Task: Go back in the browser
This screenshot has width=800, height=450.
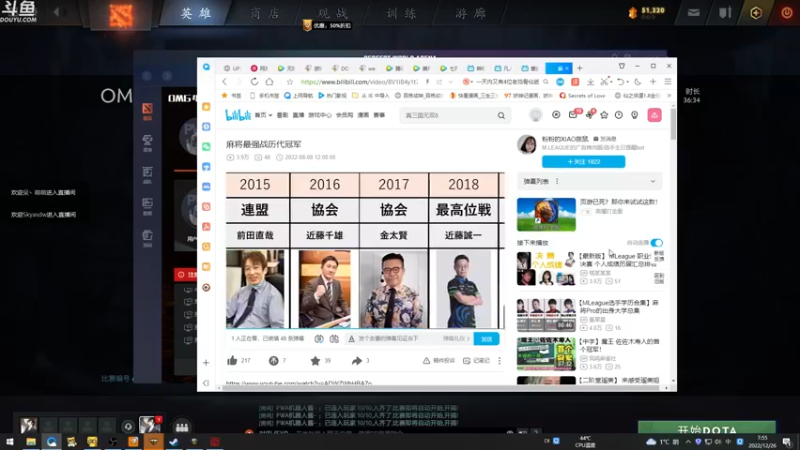Action: [224, 82]
